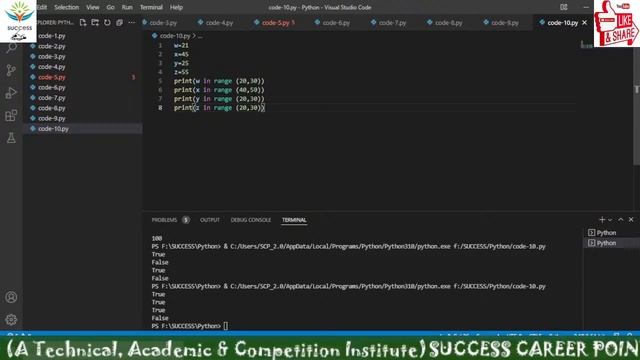
Task: Select code-10.py in the Explorer
Action: [x=82, y=129]
